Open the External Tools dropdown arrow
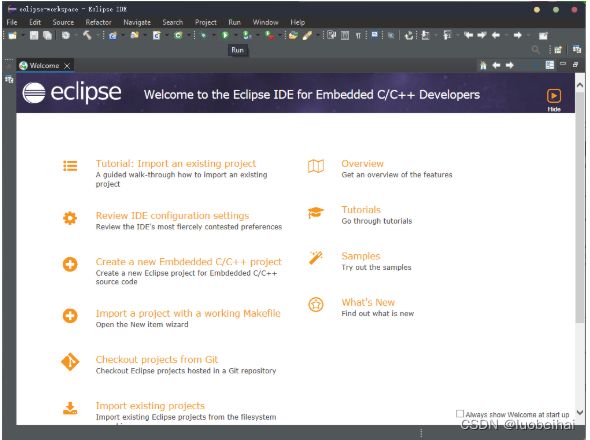 click(x=280, y=36)
